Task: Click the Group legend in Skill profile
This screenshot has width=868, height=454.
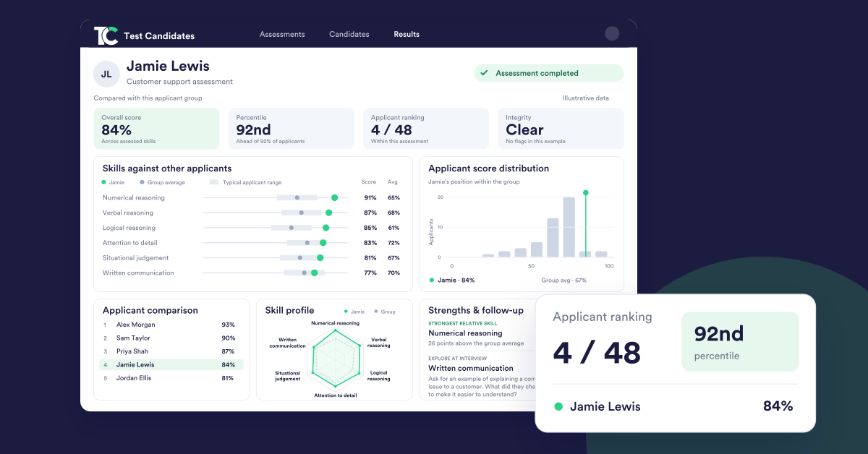Action: point(385,312)
